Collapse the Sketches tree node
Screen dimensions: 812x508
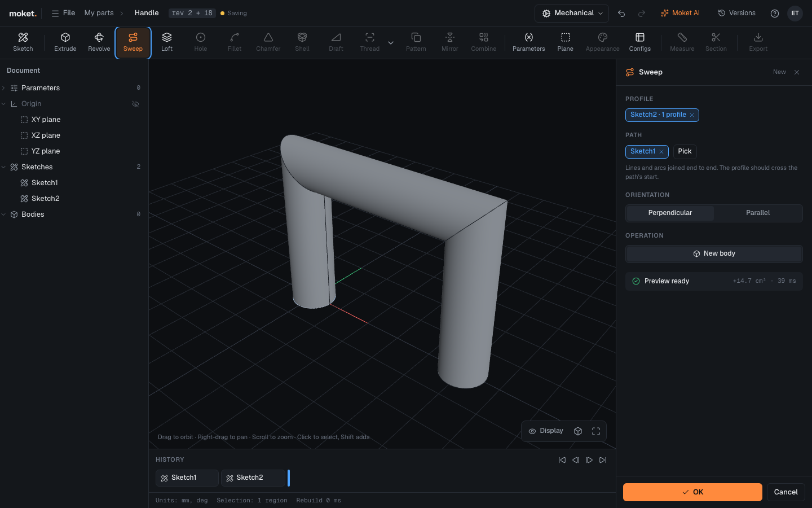[x=4, y=167]
